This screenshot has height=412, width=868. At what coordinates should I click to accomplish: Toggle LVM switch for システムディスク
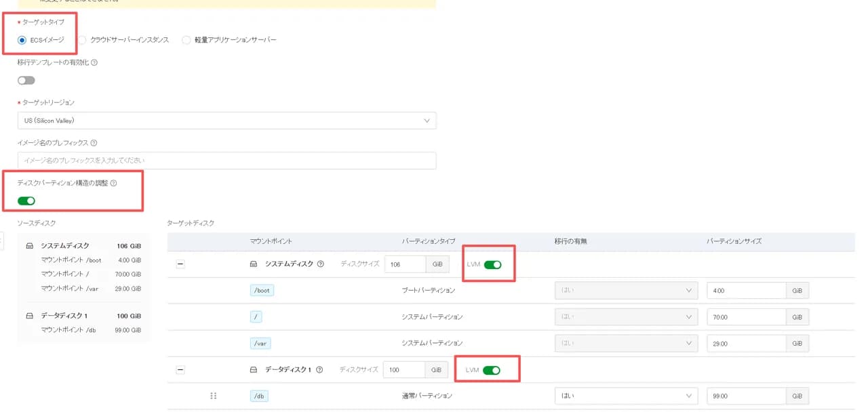493,264
